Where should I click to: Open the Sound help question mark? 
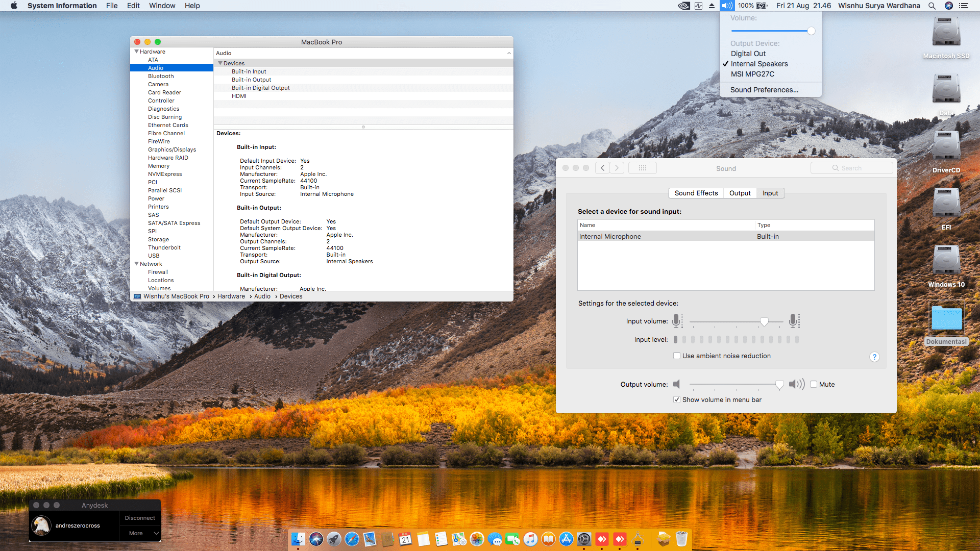(x=874, y=357)
